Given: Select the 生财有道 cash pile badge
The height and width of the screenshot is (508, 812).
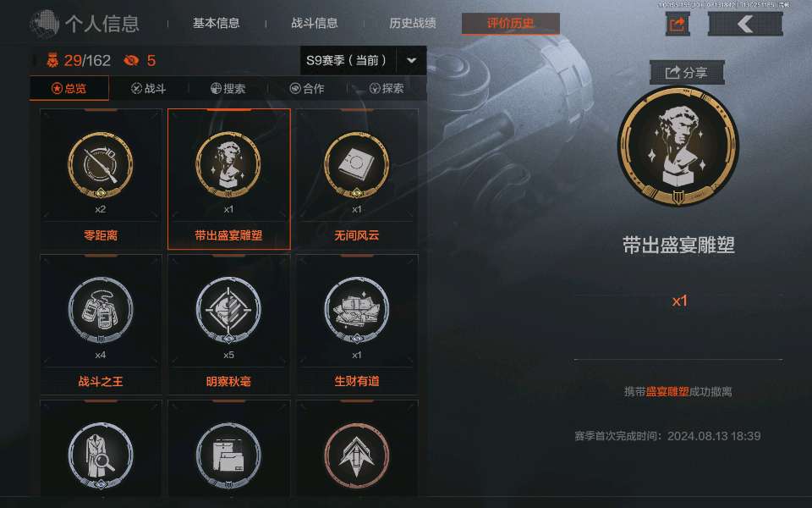Looking at the screenshot, I should click(x=356, y=310).
